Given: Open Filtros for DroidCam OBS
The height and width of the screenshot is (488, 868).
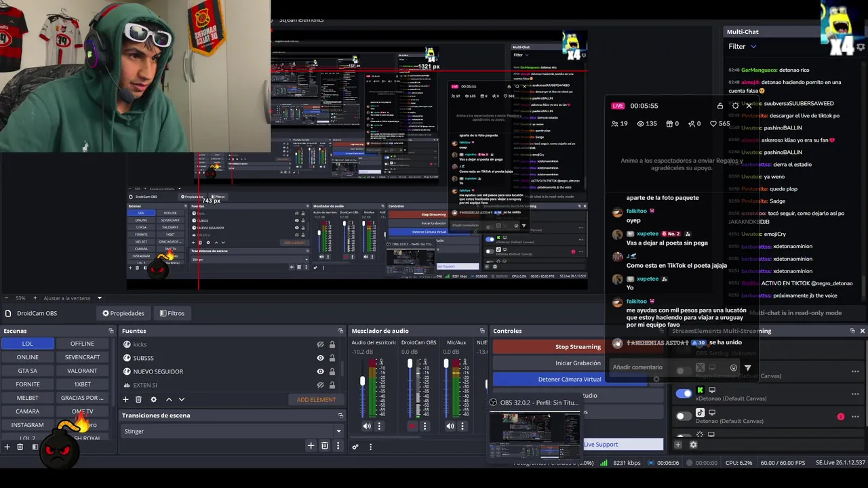Looking at the screenshot, I should 172,313.
